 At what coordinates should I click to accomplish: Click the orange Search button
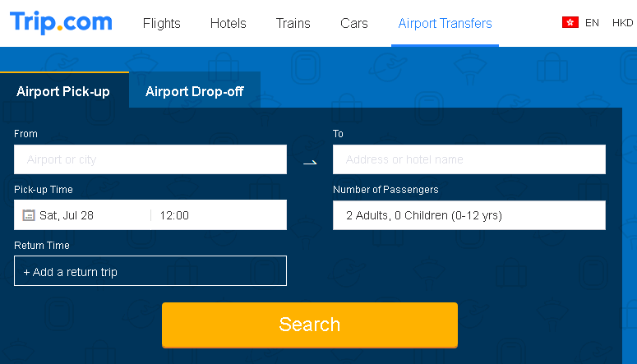pos(310,325)
